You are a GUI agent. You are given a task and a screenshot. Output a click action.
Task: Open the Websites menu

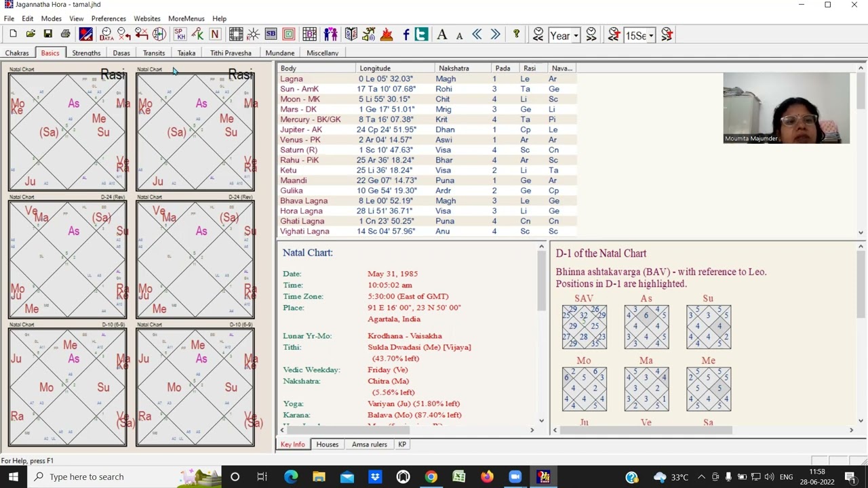click(x=146, y=18)
